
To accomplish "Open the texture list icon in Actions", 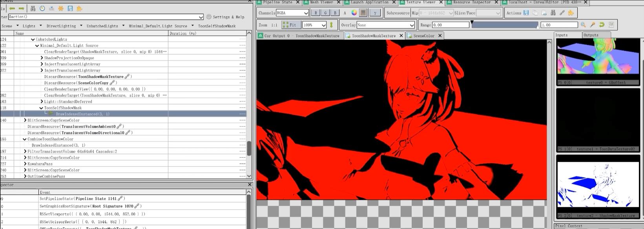I will pos(544,13).
